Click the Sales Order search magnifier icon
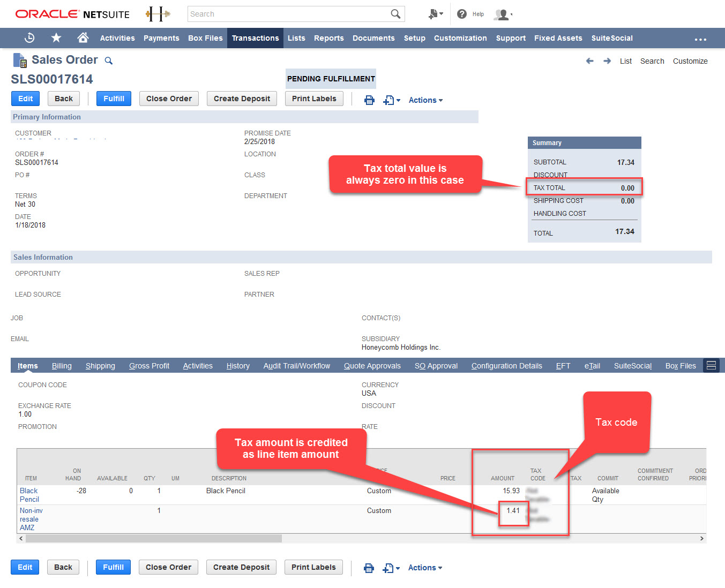The width and height of the screenshot is (725, 588). [x=109, y=61]
